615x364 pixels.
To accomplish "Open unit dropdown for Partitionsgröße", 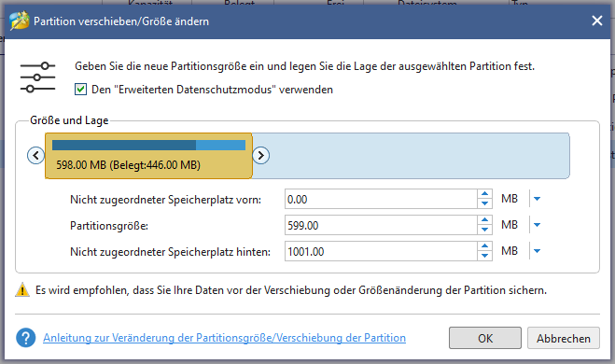I will (537, 225).
